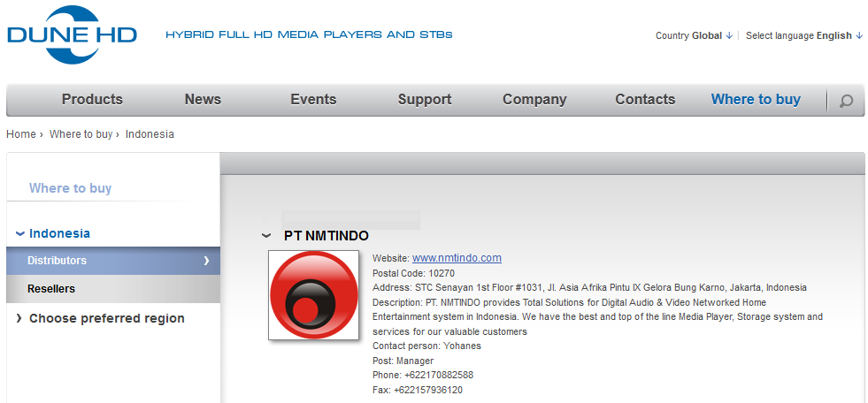Click Indonesia in the breadcrumb
868x403 pixels.
150,134
